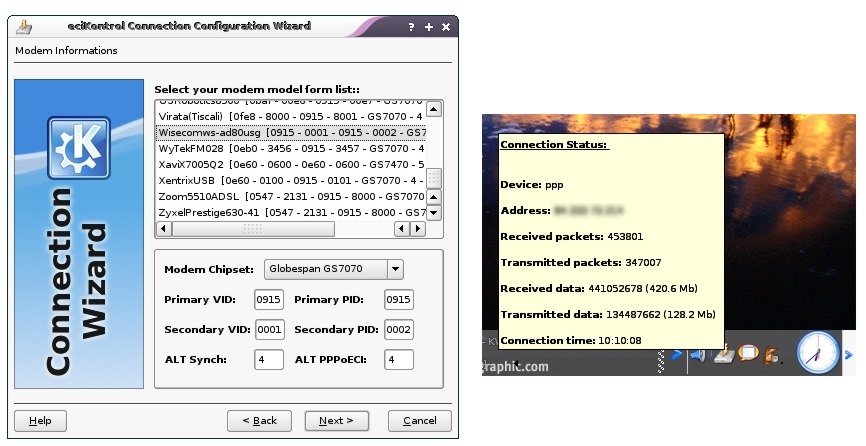Click Device ppp text in tooltip
The width and height of the screenshot is (866, 446).
click(x=532, y=185)
